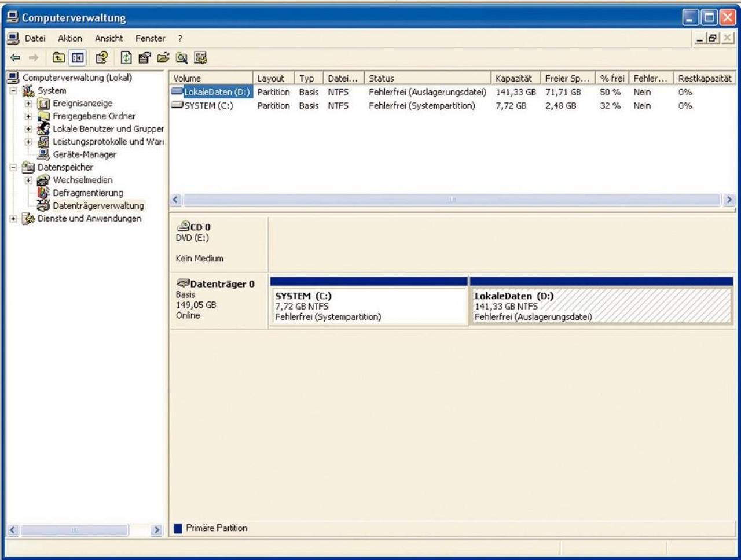Select Wechselmedien in the tree
741x560 pixels.
pyautogui.click(x=83, y=180)
